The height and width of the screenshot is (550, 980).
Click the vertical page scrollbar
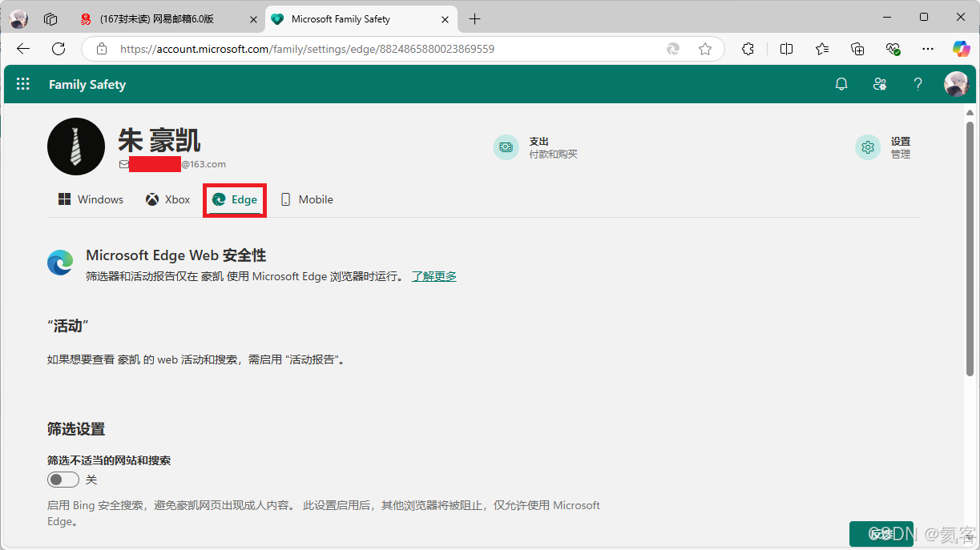point(970,248)
